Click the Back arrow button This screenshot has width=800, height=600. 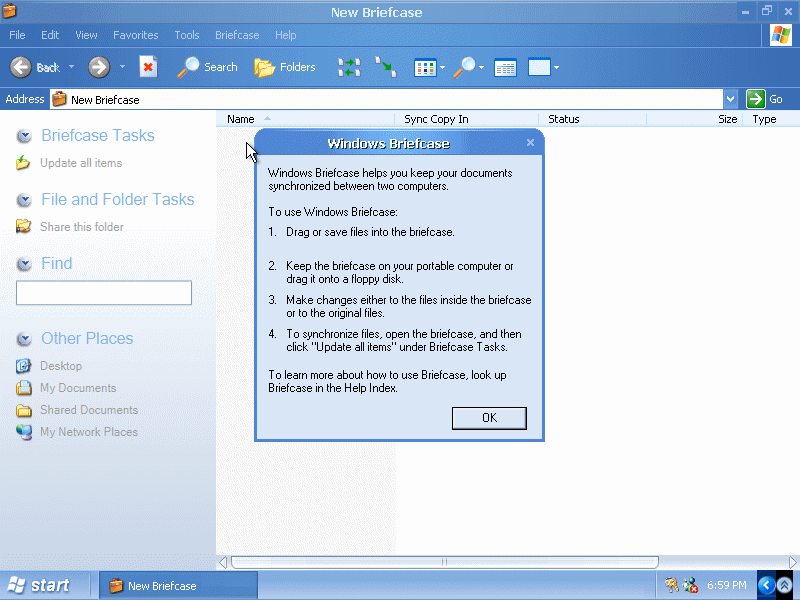coord(21,67)
